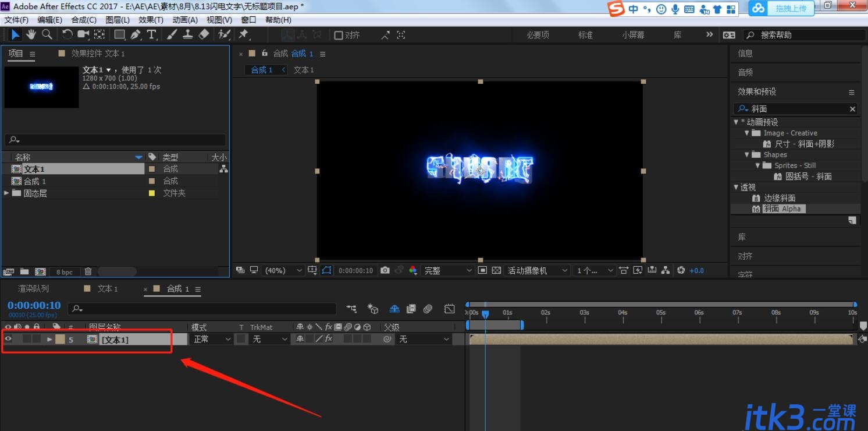Viewport: 868px width, 431px height.
Task: Open the (40%) magnification dropdown
Action: point(284,270)
